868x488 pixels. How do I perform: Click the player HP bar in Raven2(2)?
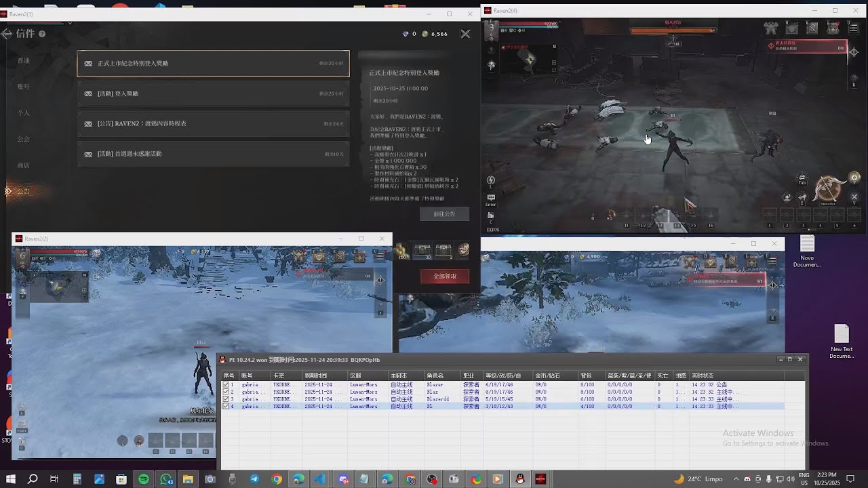[60, 252]
